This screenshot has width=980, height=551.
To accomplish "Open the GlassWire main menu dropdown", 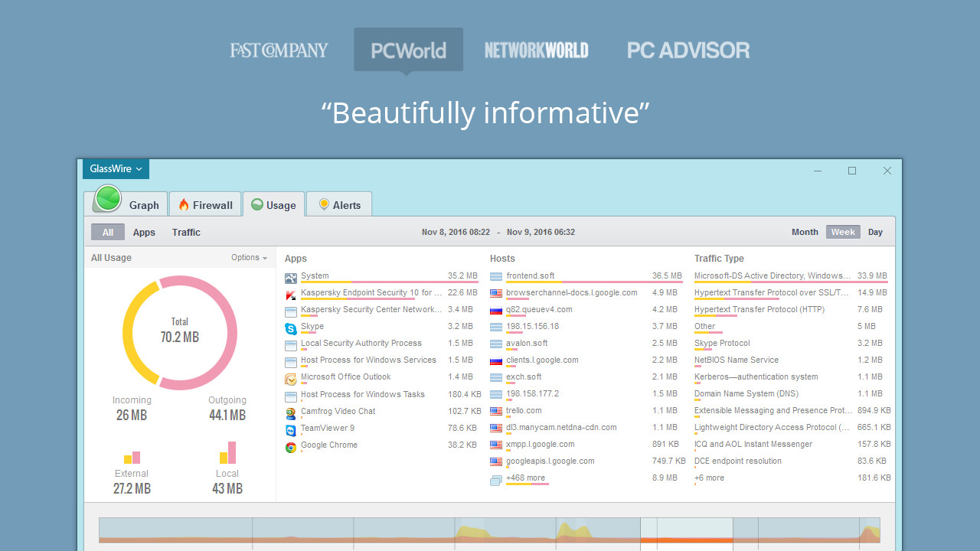I will pyautogui.click(x=115, y=168).
